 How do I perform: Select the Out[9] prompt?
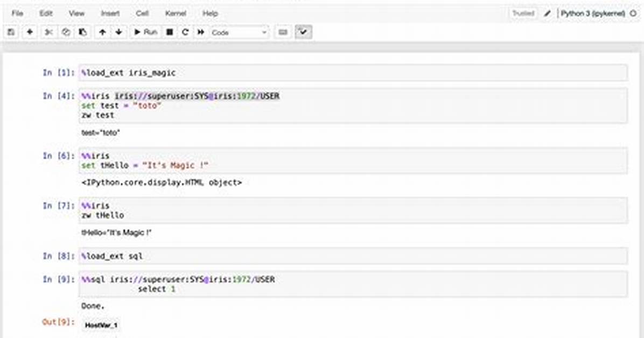(x=59, y=321)
